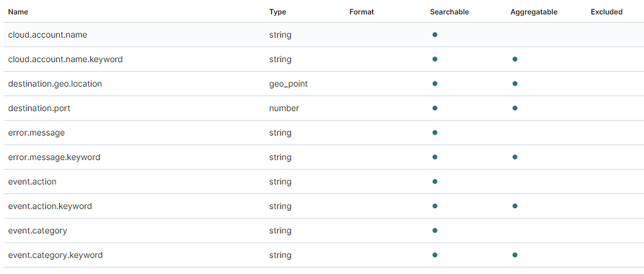Click aggregatable dot for cloud.account.name.keyword
Screen dimensions: 644x274
pos(515,59)
